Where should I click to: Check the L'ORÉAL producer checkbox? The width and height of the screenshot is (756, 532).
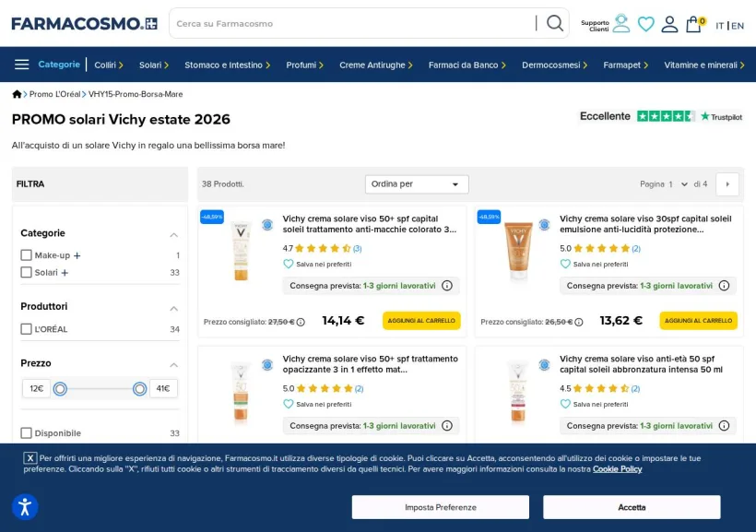27,329
